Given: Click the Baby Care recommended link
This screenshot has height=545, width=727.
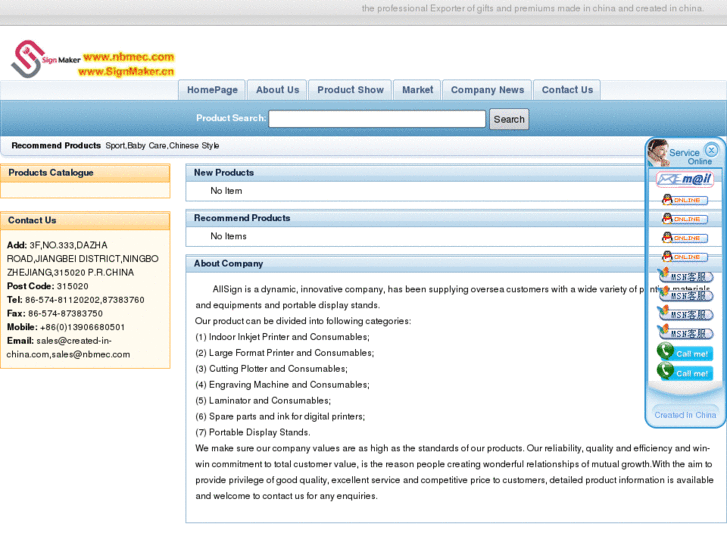Looking at the screenshot, I should coord(147,146).
